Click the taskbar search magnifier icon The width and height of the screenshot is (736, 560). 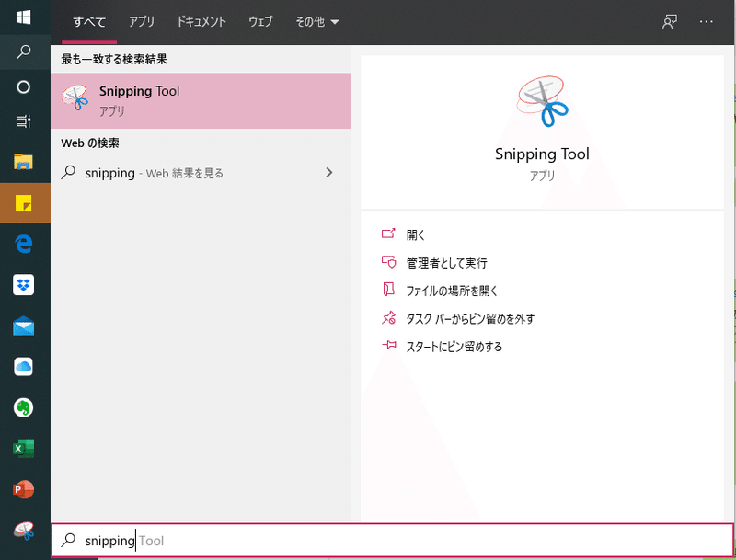point(24,52)
